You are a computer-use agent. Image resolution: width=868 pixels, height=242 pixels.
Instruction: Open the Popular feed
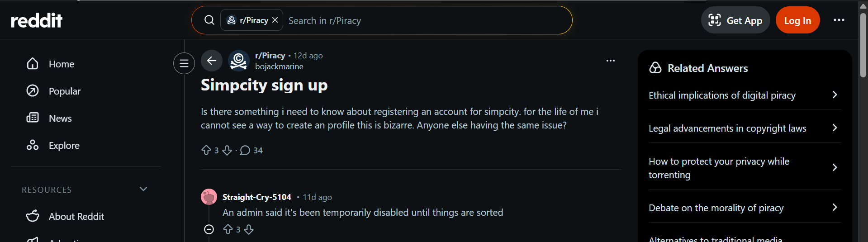[64, 91]
